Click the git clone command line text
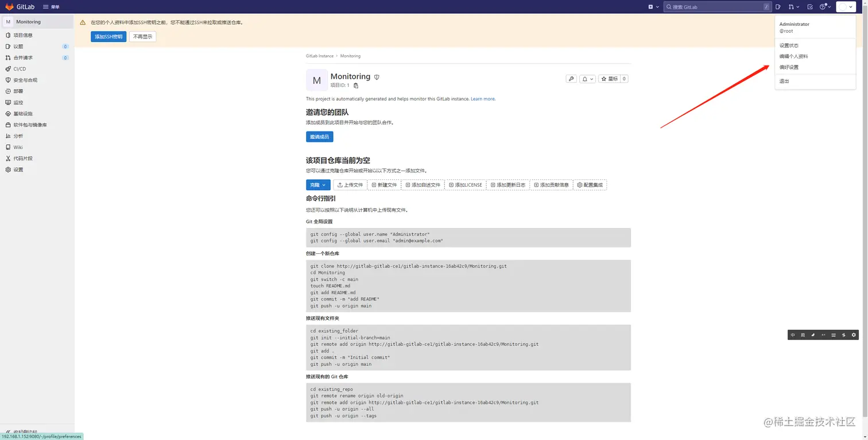The width and height of the screenshot is (868, 440). click(409, 267)
